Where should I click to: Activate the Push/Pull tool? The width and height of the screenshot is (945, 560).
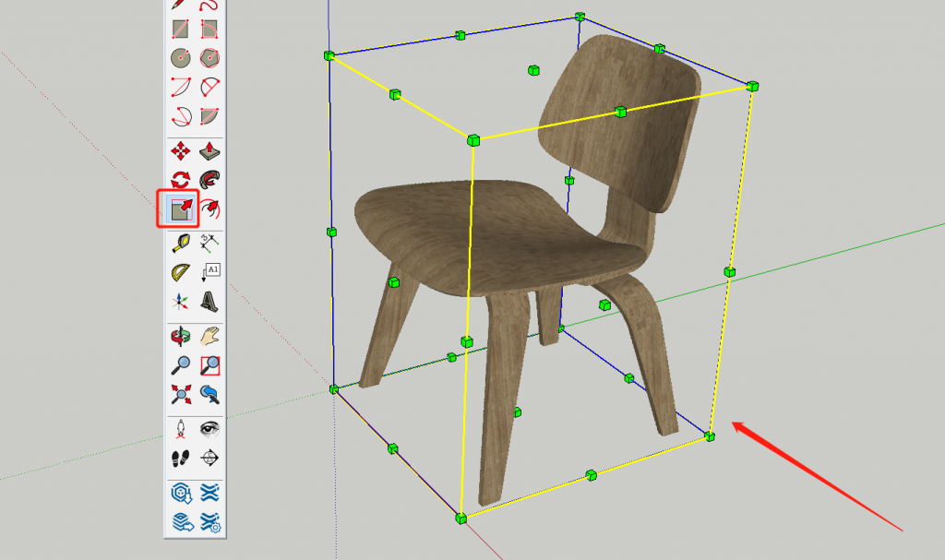(209, 150)
